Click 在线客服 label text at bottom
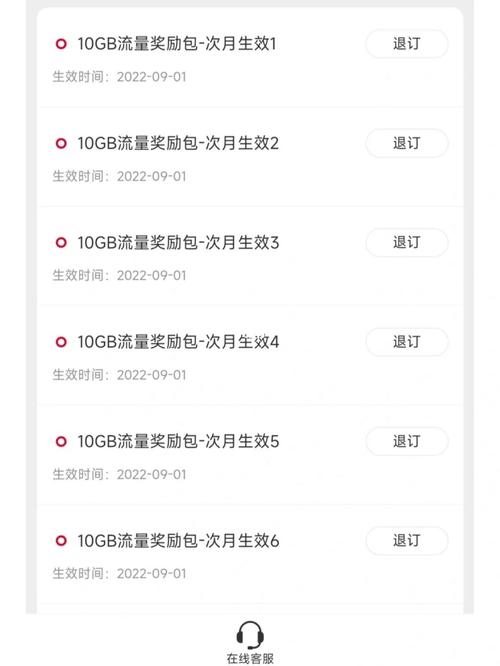Image resolution: width=500 pixels, height=666 pixels. (250, 659)
